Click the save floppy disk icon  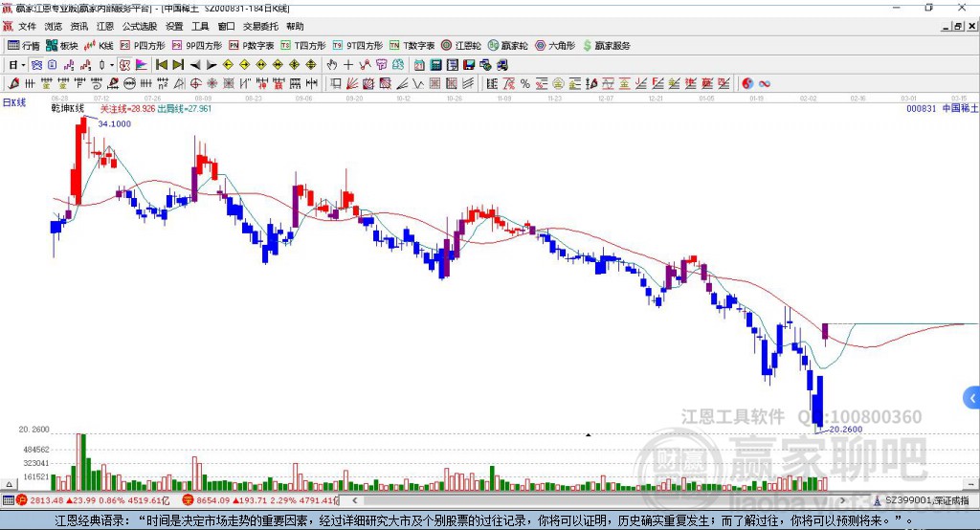tap(469, 65)
